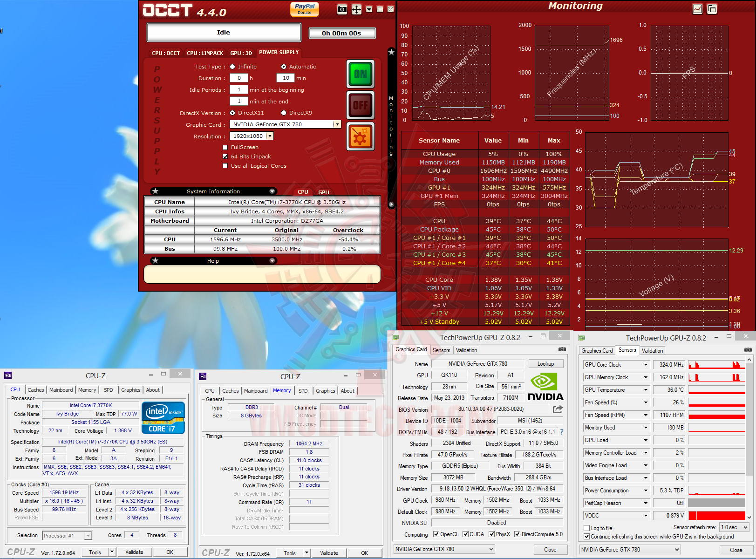
Task: Click the Duration hours input field
Action: pos(239,78)
